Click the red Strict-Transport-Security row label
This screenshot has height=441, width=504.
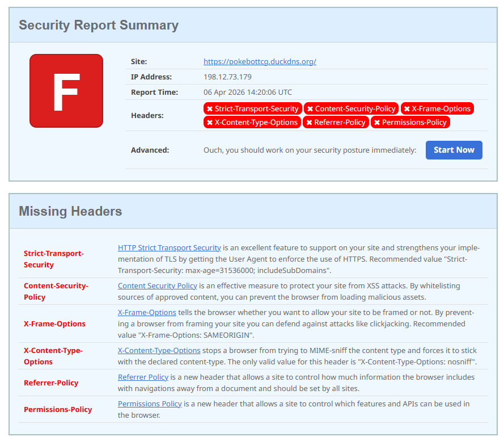coord(54,259)
